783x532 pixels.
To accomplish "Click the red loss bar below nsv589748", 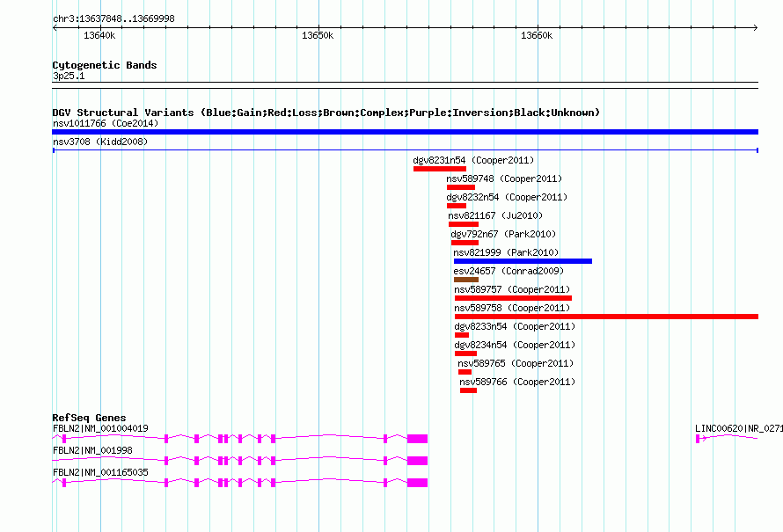I will pyautogui.click(x=460, y=187).
